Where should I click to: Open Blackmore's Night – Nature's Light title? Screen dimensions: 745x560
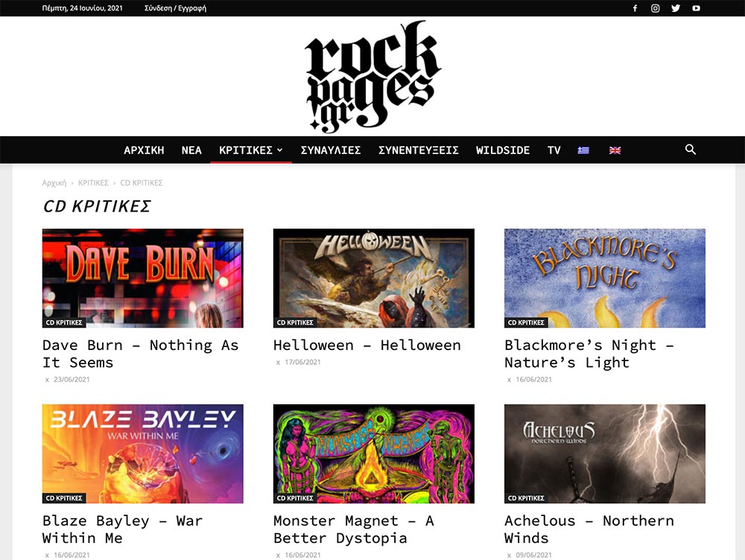(589, 354)
